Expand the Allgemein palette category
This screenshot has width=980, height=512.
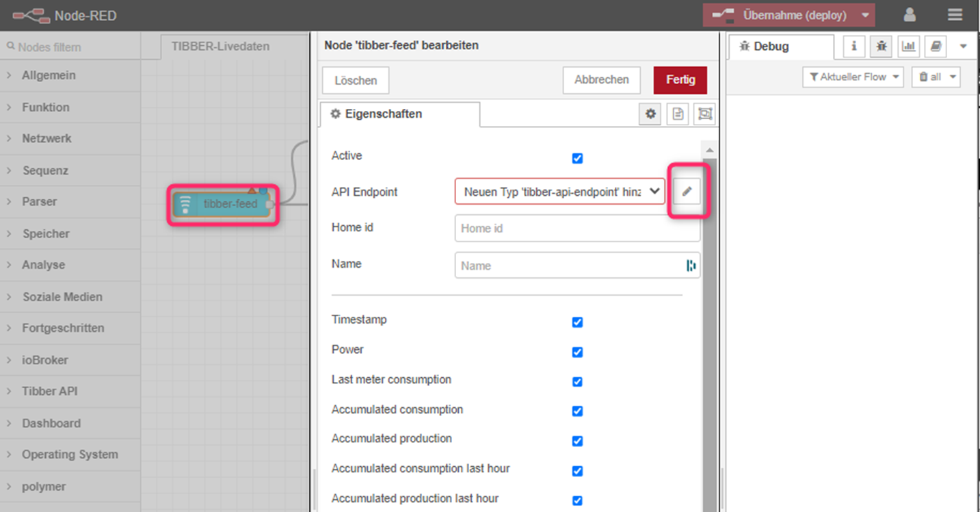[70, 75]
